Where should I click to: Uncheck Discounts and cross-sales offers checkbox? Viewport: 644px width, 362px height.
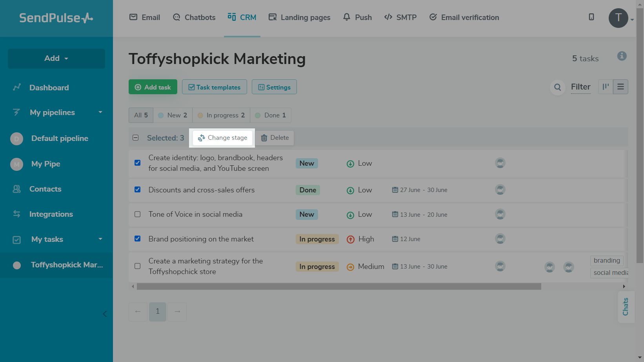[x=138, y=189]
